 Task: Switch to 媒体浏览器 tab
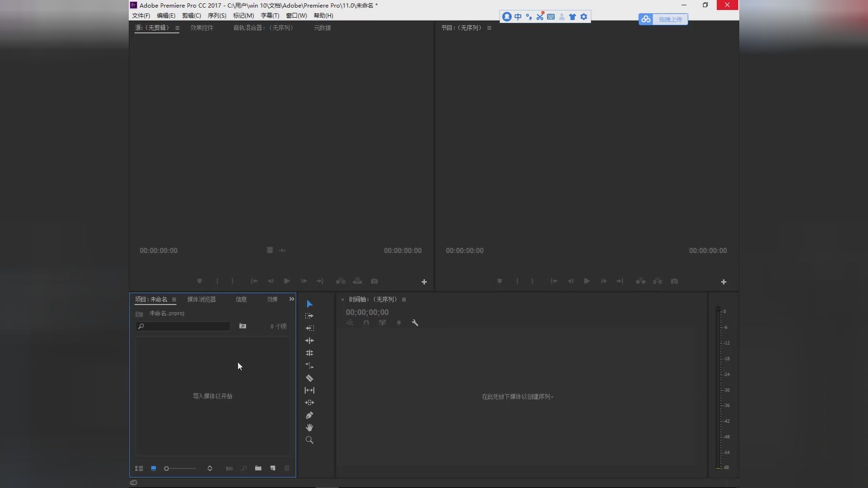pos(201,299)
